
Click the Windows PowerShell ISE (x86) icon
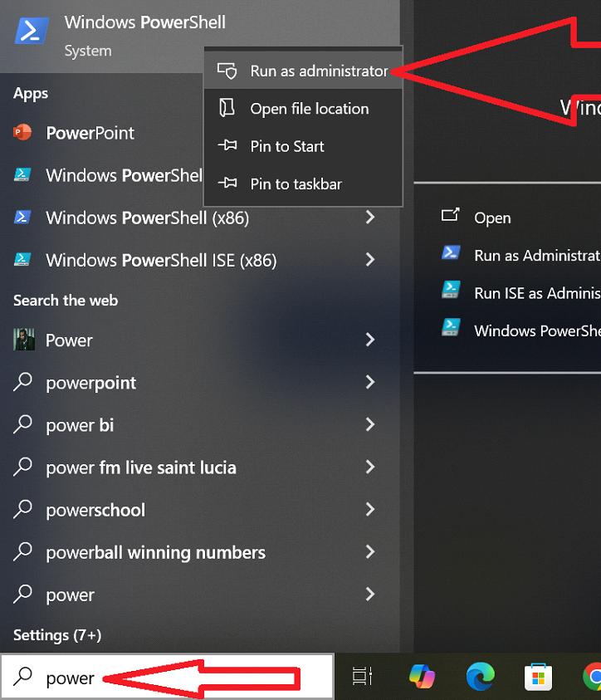[22, 259]
